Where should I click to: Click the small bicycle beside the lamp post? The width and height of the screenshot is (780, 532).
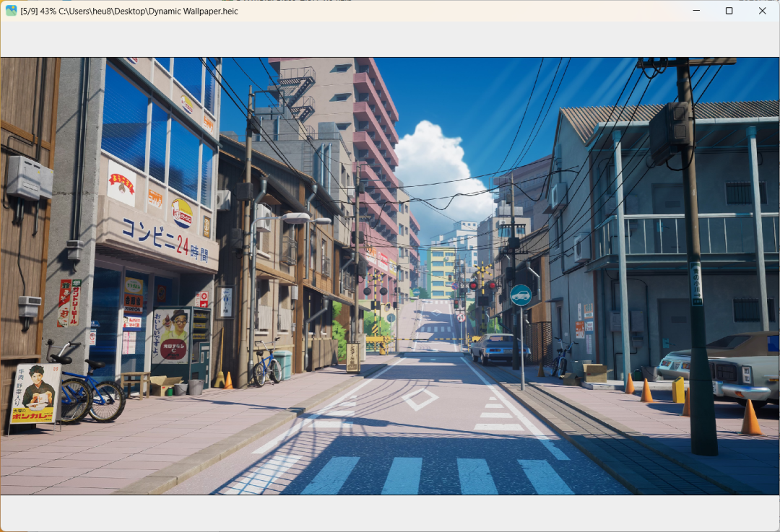tap(267, 366)
